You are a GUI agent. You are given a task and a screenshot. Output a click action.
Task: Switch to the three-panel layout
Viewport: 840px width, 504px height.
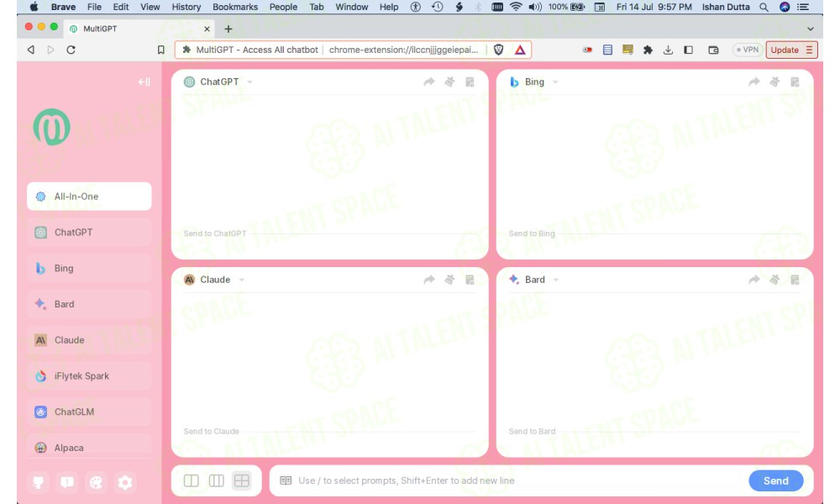[x=217, y=480]
